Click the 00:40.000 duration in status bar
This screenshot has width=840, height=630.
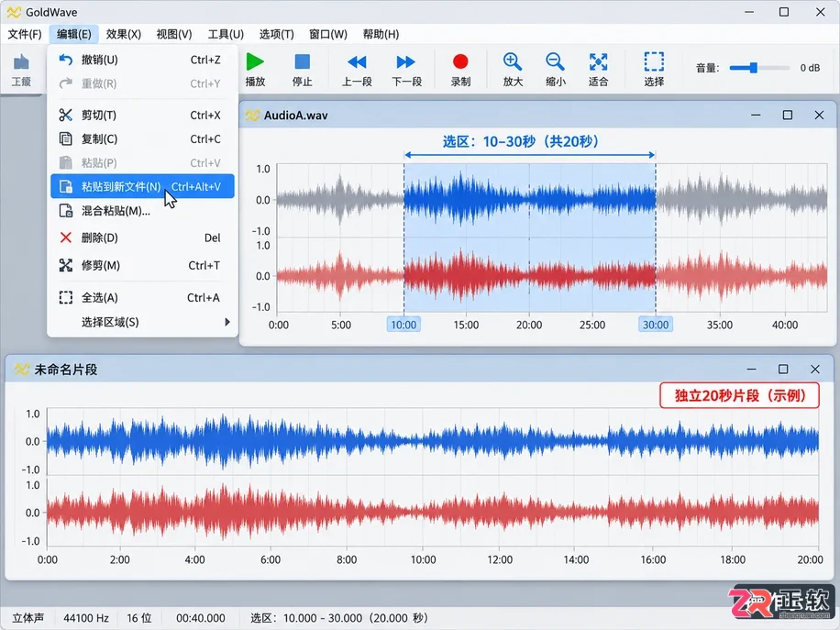200,618
